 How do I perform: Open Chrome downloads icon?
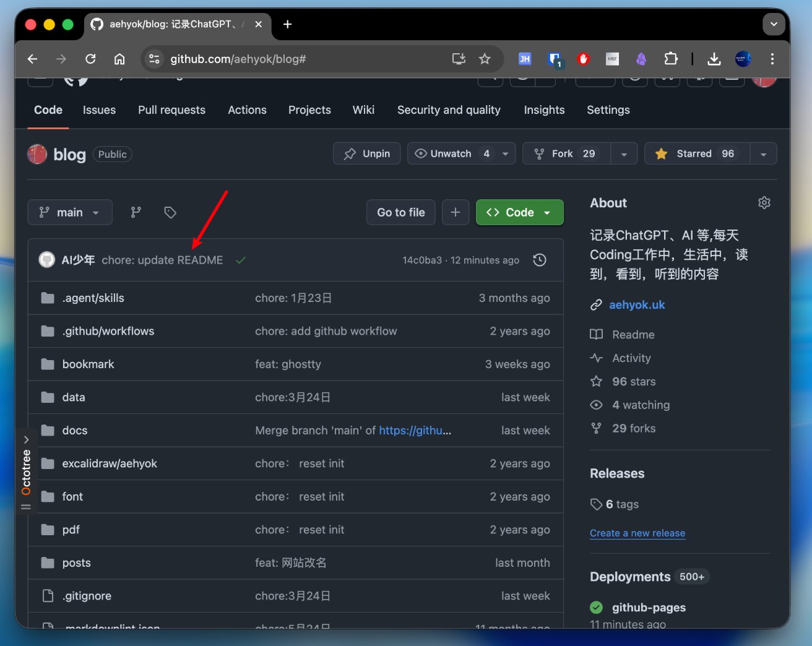click(714, 59)
